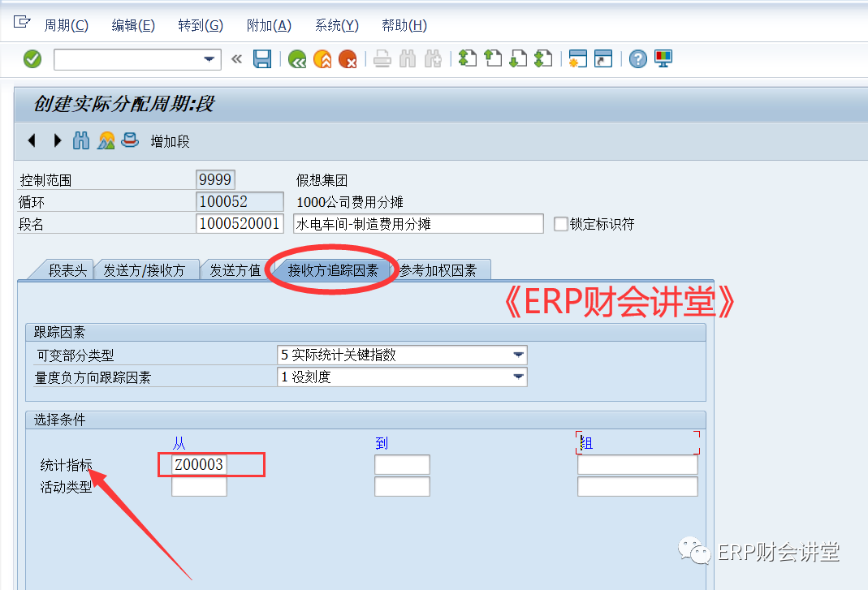Click the red Cancel icon in toolbar
Image resolution: width=868 pixels, height=590 pixels.
point(348,59)
